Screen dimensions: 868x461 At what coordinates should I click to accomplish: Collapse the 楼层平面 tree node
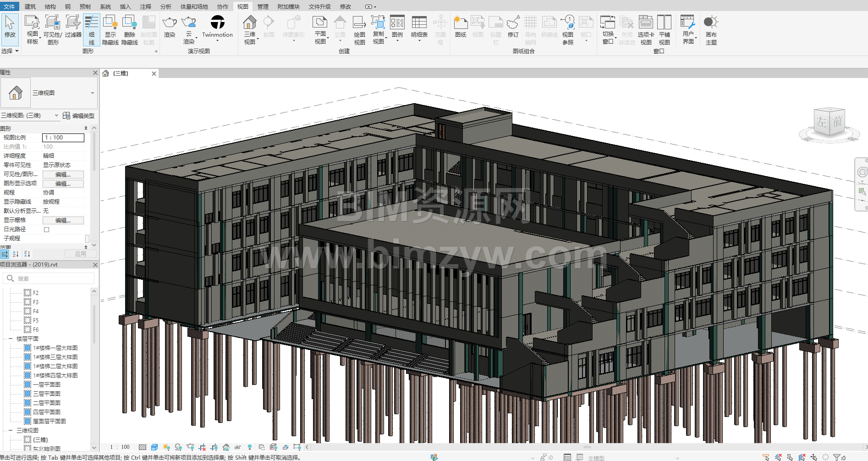pos(11,339)
